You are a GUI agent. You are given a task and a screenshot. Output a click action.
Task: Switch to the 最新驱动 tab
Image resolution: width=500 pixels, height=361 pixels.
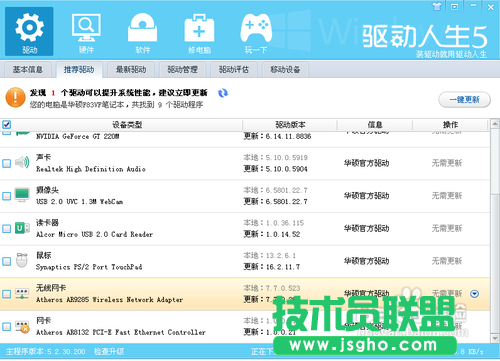click(x=131, y=69)
